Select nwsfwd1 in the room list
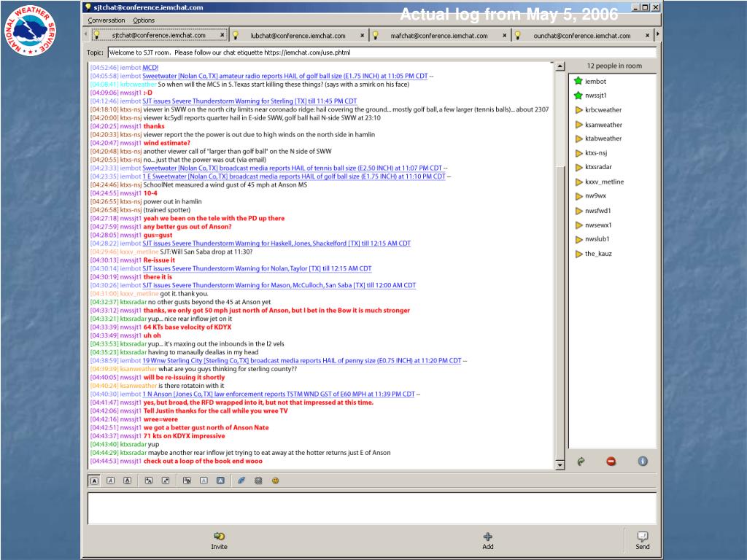 click(598, 211)
